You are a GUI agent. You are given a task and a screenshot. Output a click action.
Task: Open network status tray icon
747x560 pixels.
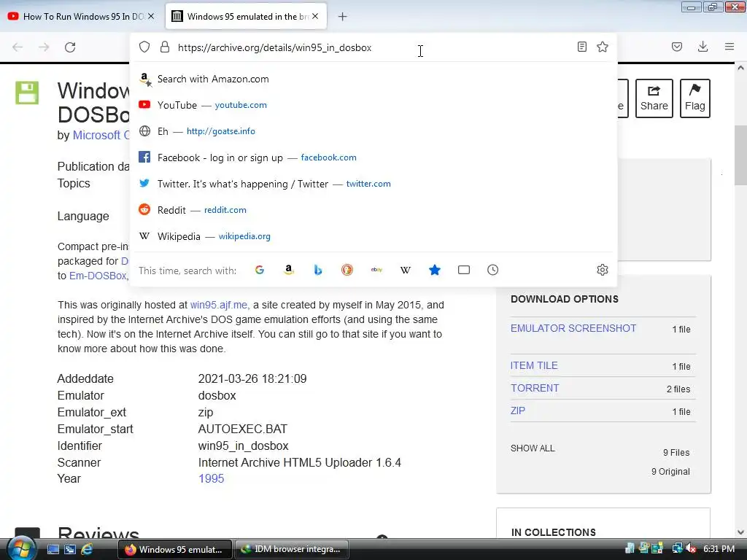(677, 548)
